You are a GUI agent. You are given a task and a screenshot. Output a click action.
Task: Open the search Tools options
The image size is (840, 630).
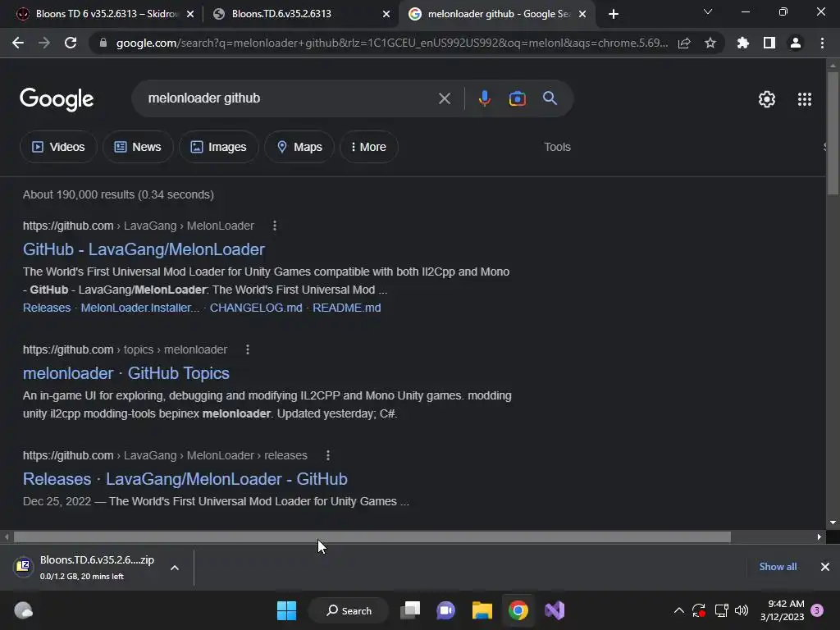pyautogui.click(x=557, y=147)
